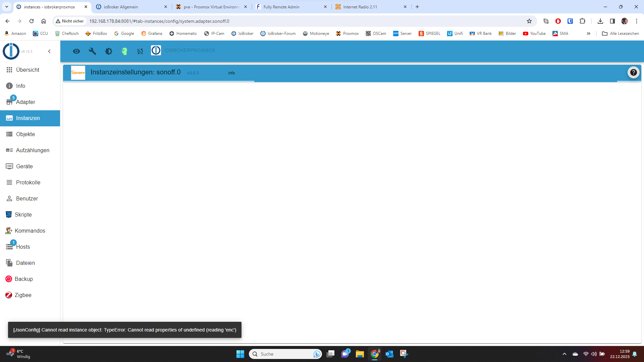
Task: Open Objekte in sidebar
Action: tap(30, 134)
